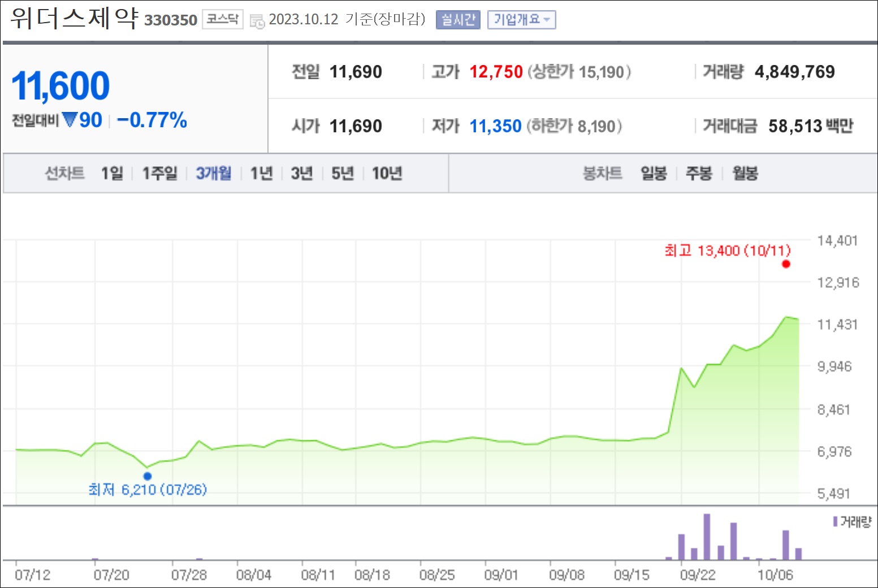Click the 봉차트 section label
The width and height of the screenshot is (878, 588).
tap(602, 173)
